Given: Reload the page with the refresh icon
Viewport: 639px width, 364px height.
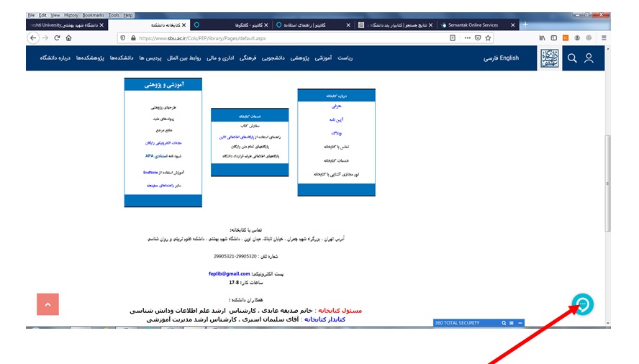Looking at the screenshot, I should 57,38.
